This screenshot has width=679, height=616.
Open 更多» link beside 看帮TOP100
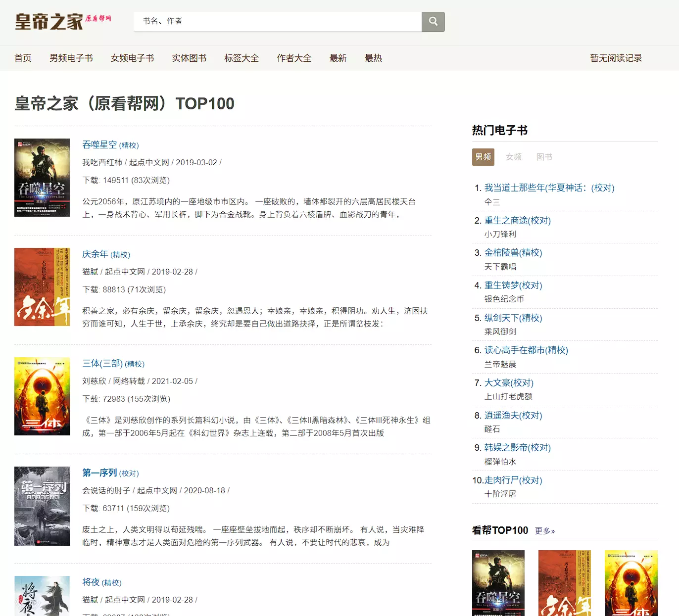[x=544, y=531]
